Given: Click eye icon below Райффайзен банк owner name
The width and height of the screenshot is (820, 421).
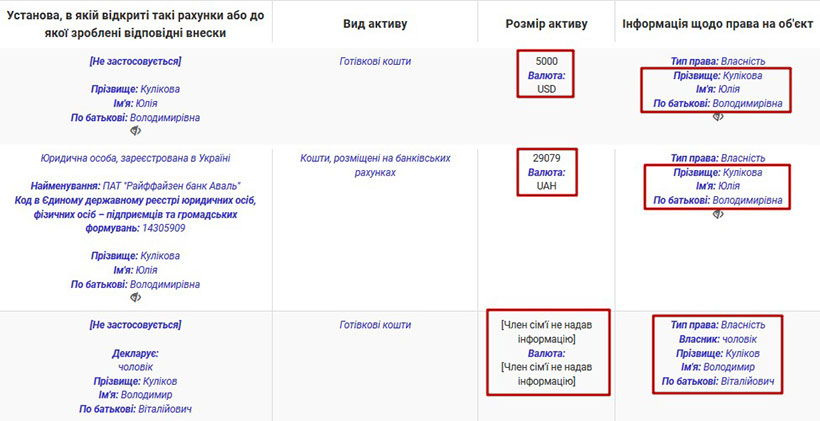Looking at the screenshot, I should tap(135, 298).
